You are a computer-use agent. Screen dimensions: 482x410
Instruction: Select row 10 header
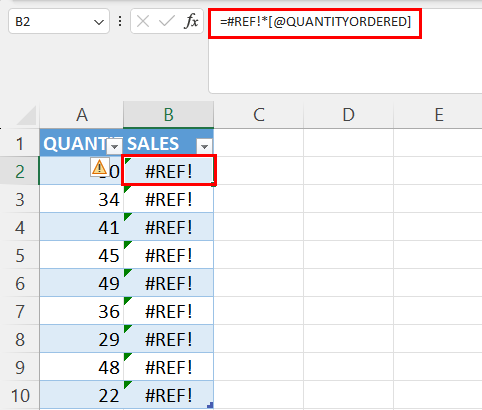(20, 395)
